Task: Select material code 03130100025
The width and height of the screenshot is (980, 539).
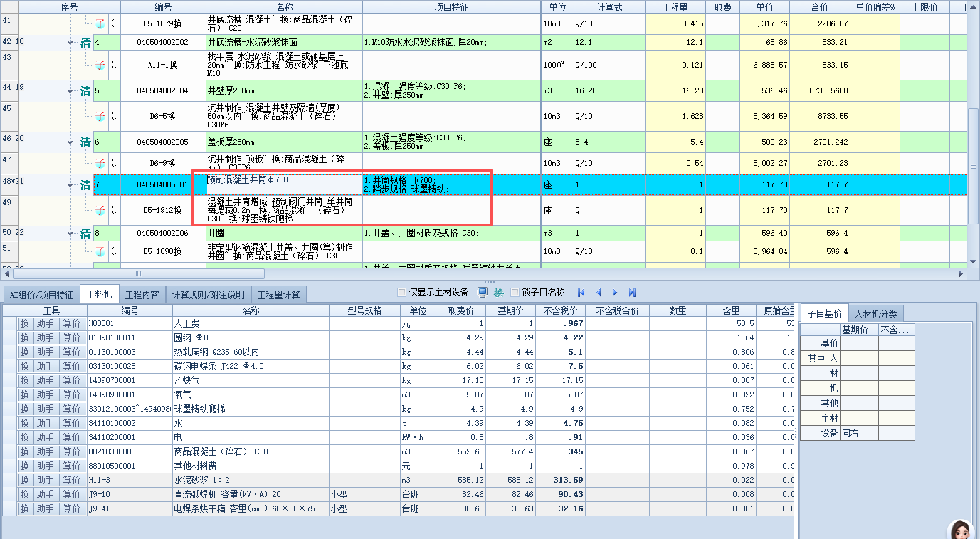Action: (x=130, y=366)
